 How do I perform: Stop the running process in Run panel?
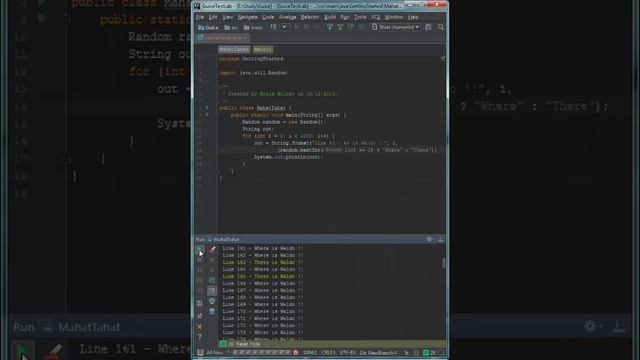tap(200, 260)
